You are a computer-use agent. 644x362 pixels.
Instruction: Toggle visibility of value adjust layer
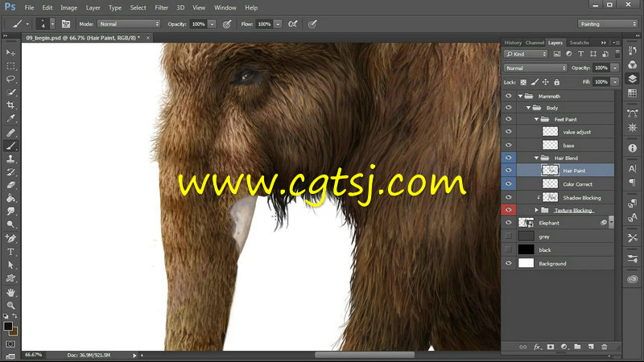point(509,132)
